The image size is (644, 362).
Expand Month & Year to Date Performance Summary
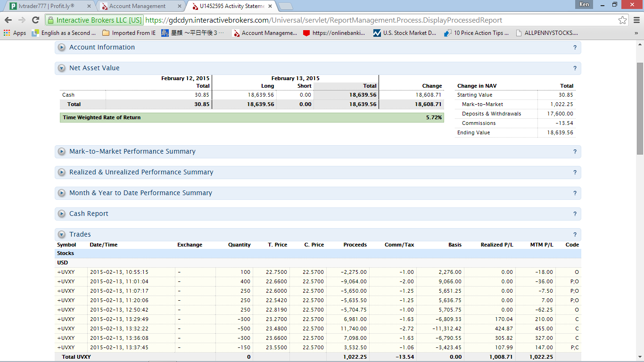click(x=61, y=193)
